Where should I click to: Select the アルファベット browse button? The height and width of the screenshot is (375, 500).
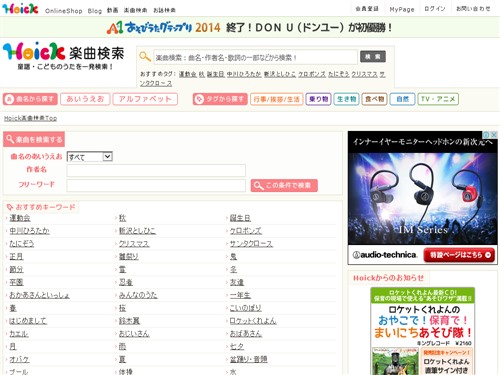click(x=145, y=99)
